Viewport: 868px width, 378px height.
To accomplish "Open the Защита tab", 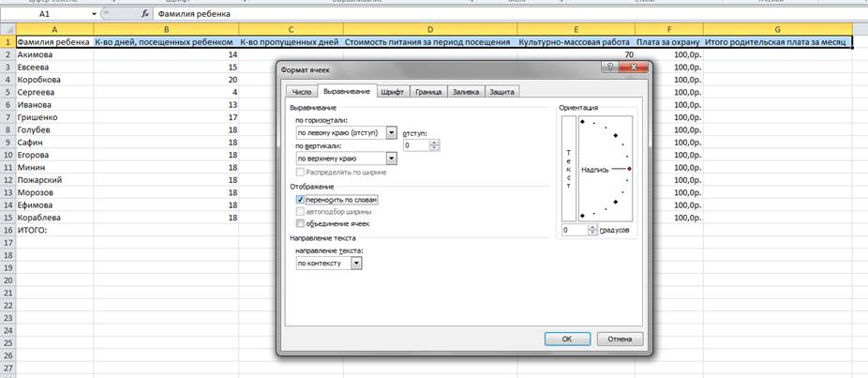I will 502,93.
